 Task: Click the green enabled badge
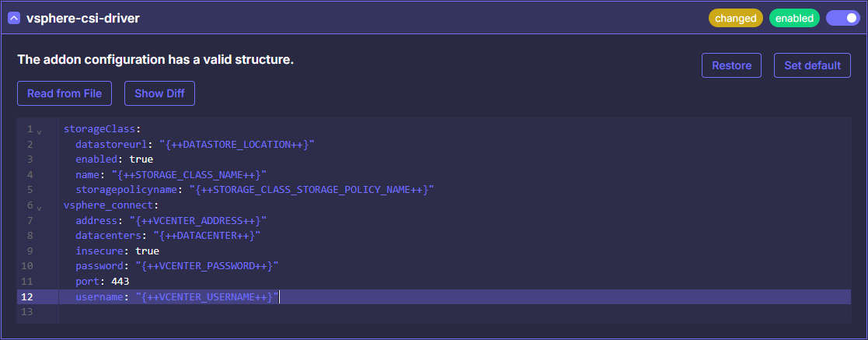(x=794, y=18)
